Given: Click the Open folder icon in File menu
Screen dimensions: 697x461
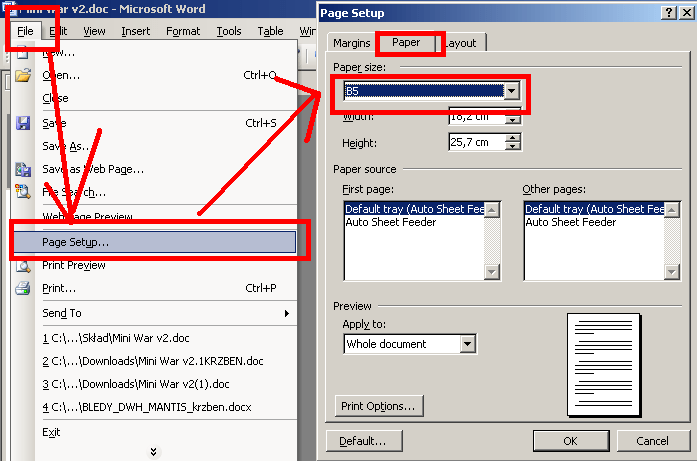Looking at the screenshot, I should click(23, 75).
